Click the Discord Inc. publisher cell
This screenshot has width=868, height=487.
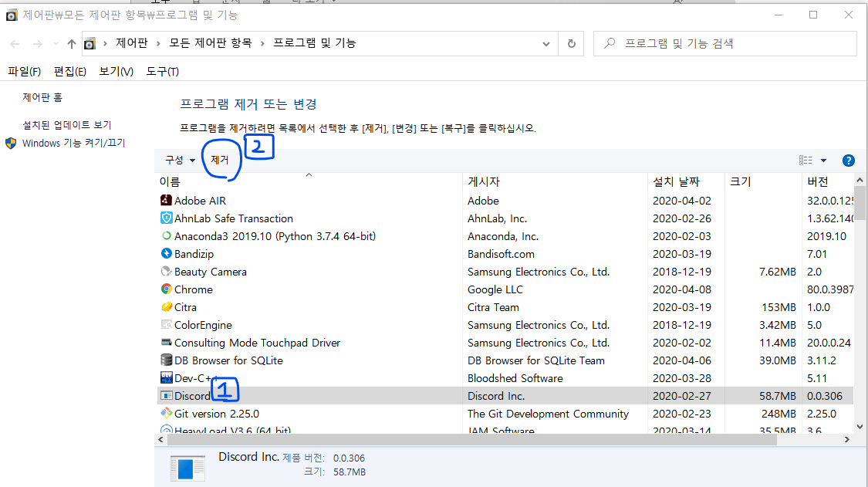tap(496, 396)
